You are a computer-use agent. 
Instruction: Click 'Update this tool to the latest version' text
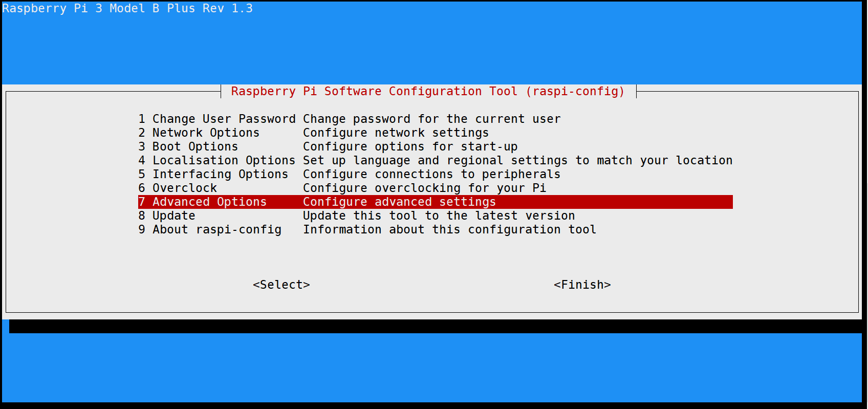[439, 216]
